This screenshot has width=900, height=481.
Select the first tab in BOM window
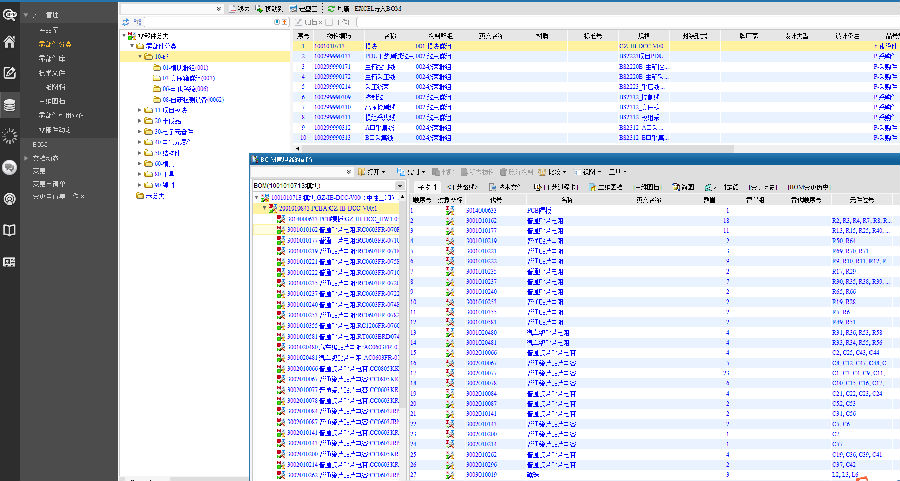click(x=428, y=186)
